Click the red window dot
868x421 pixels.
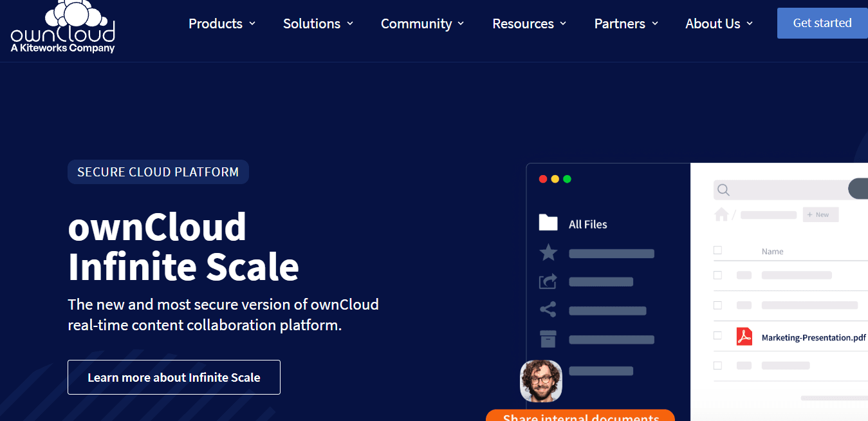543,179
